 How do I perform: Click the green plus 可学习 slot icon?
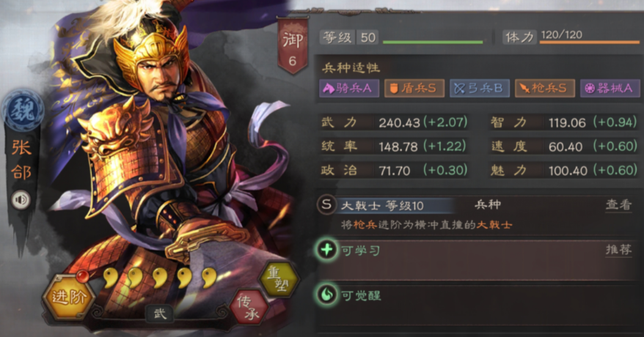coord(326,250)
